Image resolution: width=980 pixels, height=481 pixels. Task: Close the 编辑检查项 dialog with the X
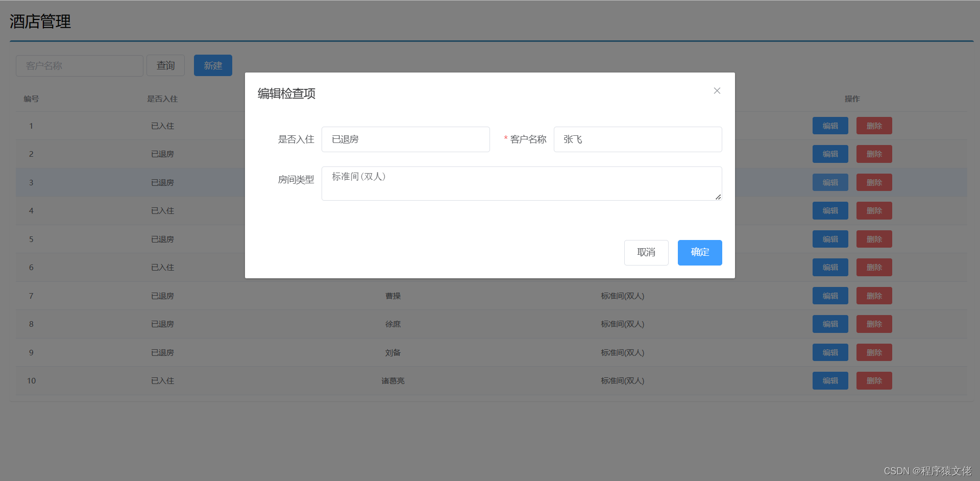[717, 90]
